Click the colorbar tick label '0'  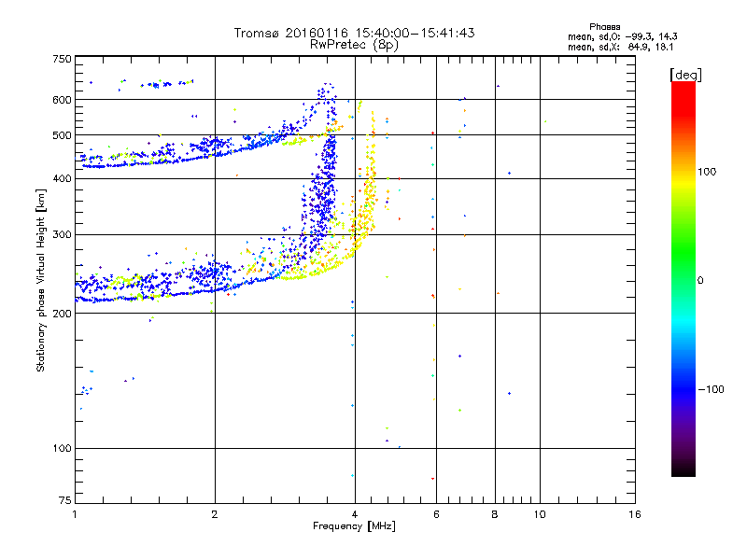(700, 281)
